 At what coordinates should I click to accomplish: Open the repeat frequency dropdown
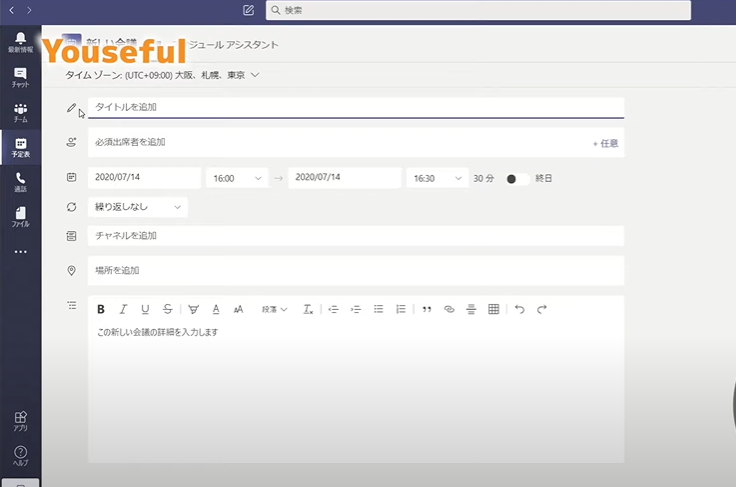(x=138, y=207)
